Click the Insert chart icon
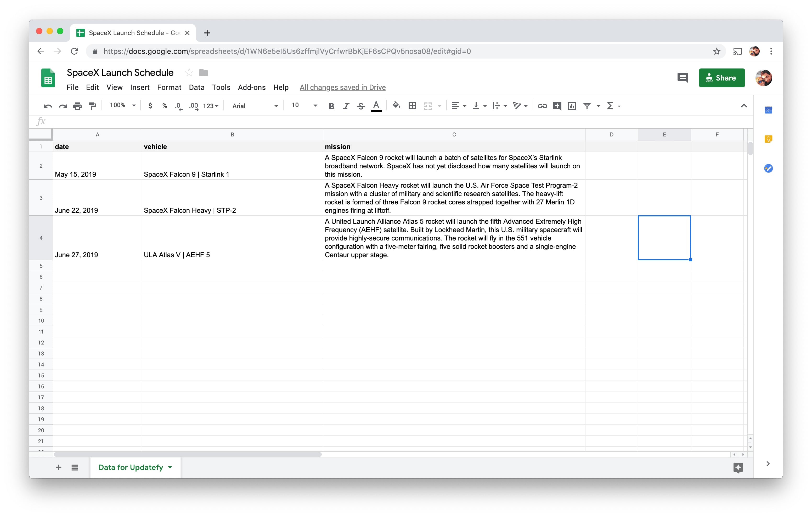The width and height of the screenshot is (812, 517). [x=572, y=106]
